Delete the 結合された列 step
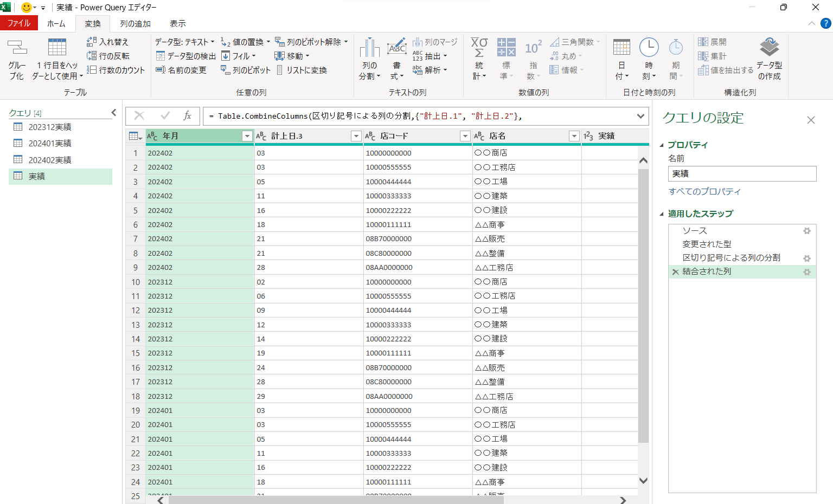Image resolution: width=833 pixels, height=504 pixels. (675, 272)
